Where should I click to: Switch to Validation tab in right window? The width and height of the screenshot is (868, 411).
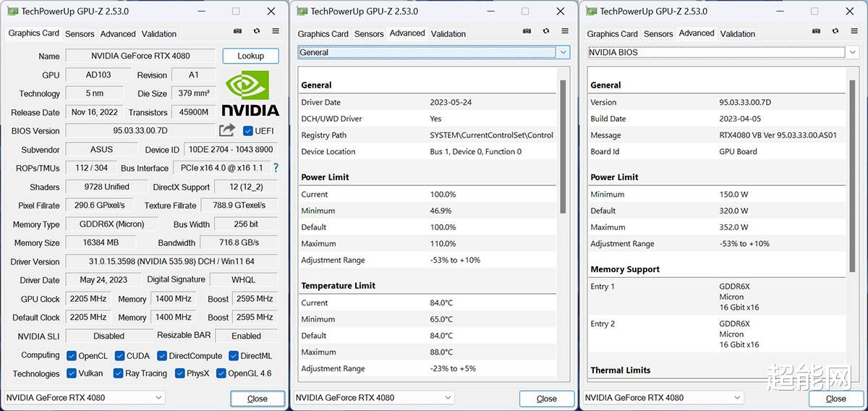click(x=738, y=34)
